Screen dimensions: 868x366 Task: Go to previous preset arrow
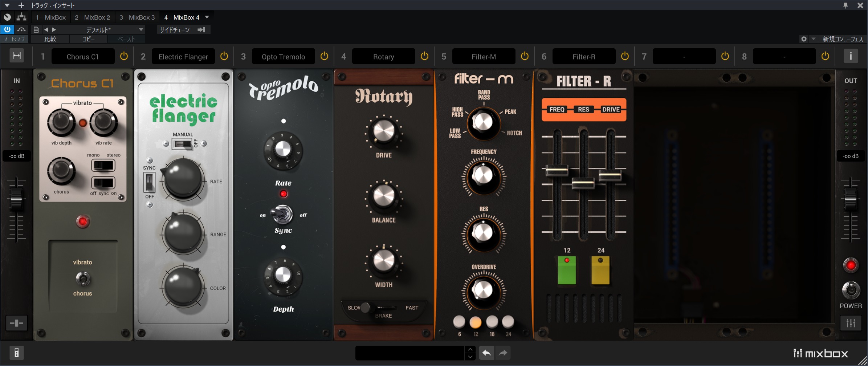point(46,29)
